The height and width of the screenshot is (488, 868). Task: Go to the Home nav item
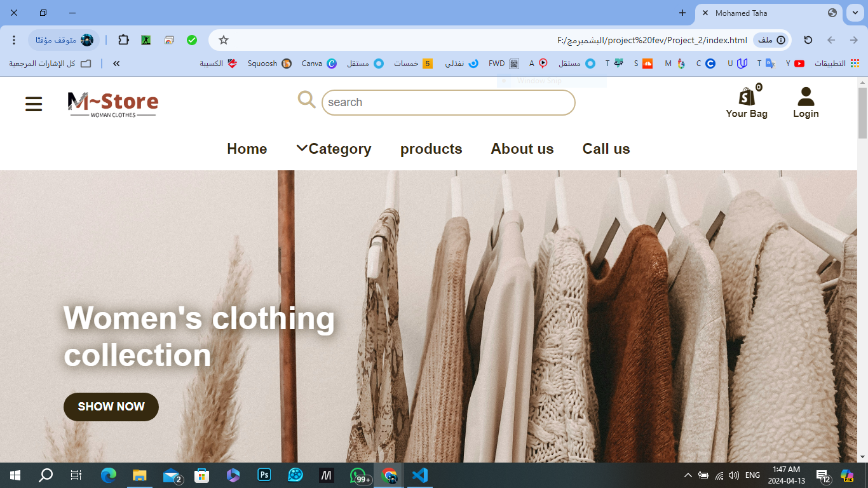pyautogui.click(x=247, y=149)
